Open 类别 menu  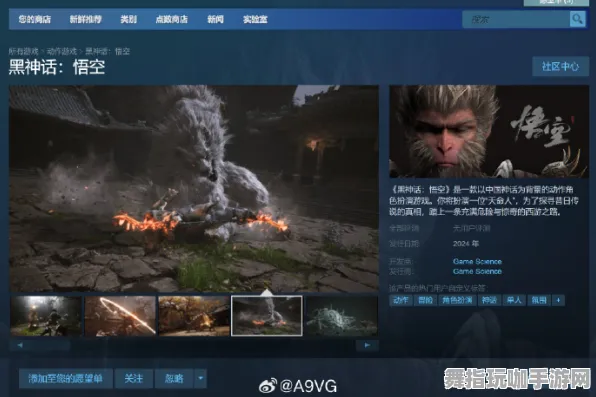pos(128,19)
